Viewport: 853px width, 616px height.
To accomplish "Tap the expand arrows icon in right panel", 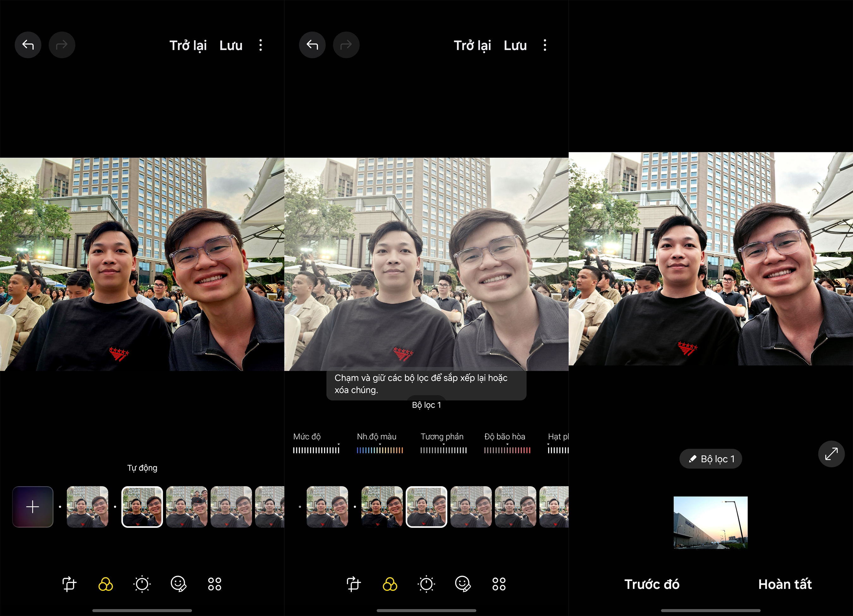I will point(831,454).
